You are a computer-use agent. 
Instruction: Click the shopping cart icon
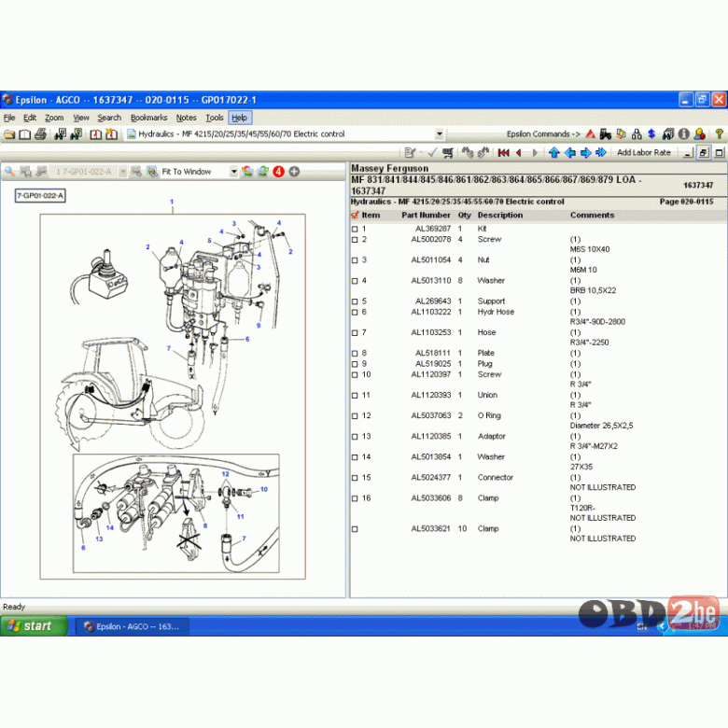448,153
